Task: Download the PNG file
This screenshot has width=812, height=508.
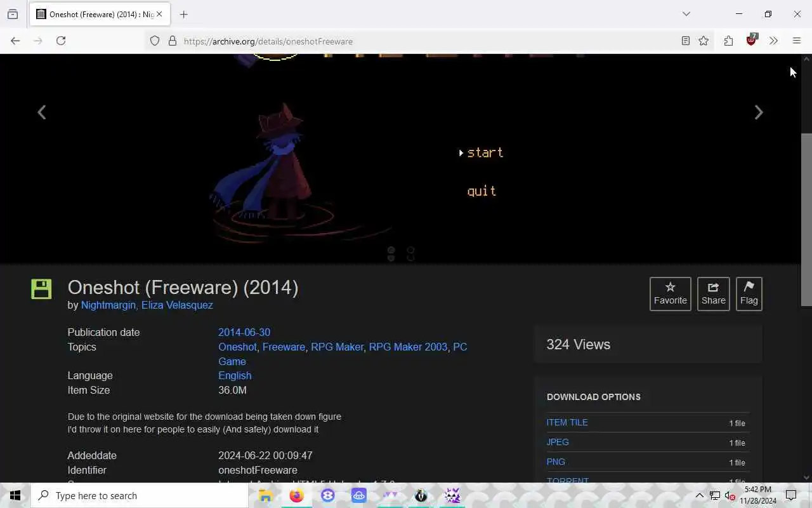Action: tap(556, 462)
